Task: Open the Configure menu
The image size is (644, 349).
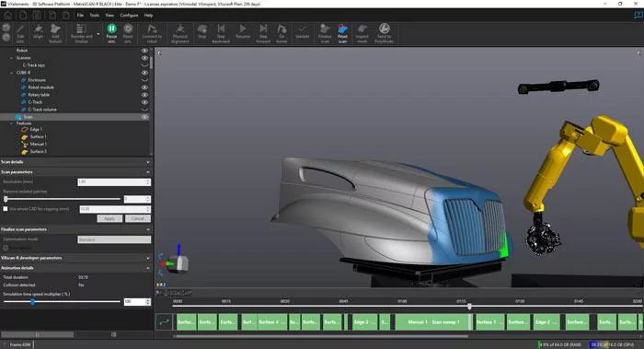Action: 129,16
